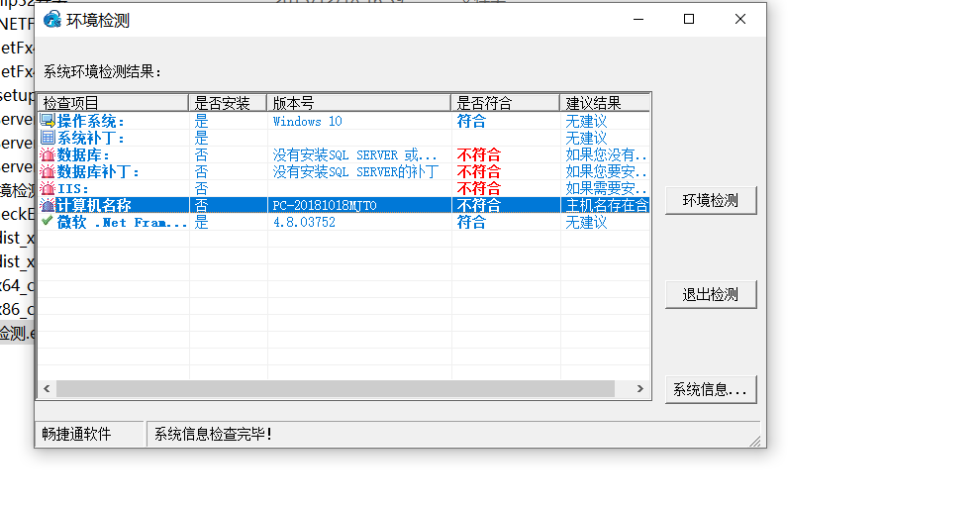Click the 畅捷通软件 status bar panel
Screen dimensions: 980x507
click(x=89, y=434)
